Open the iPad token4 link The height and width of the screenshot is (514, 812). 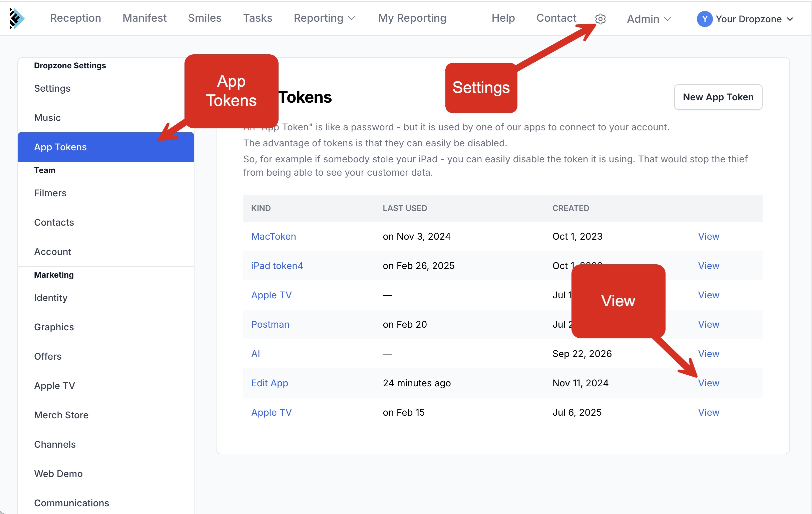point(277,266)
